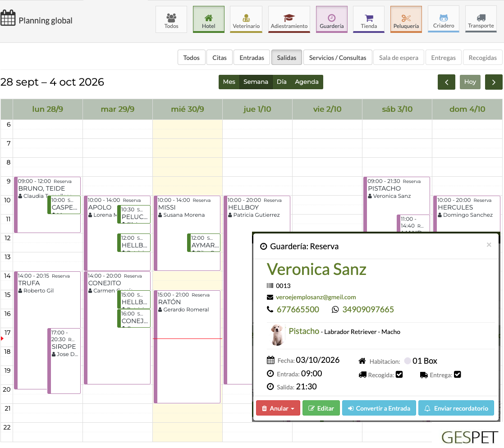Filter by Sala de espera

pos(399,58)
